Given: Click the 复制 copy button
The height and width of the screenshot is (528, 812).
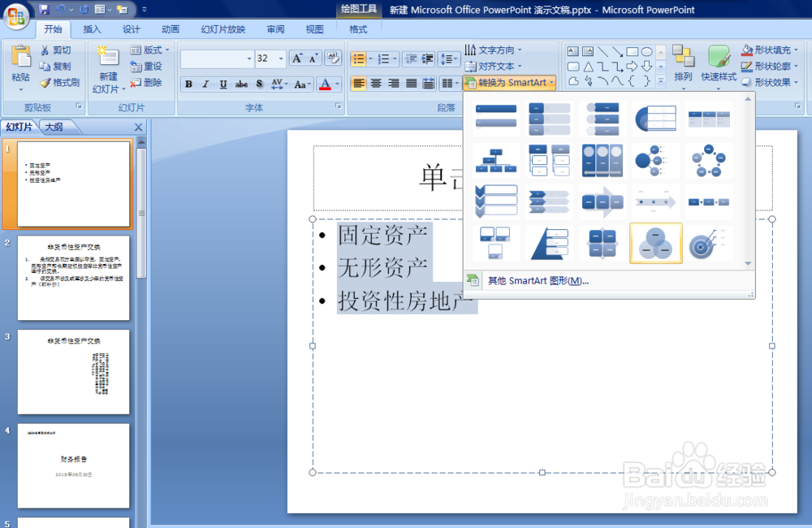Looking at the screenshot, I should click(x=55, y=67).
